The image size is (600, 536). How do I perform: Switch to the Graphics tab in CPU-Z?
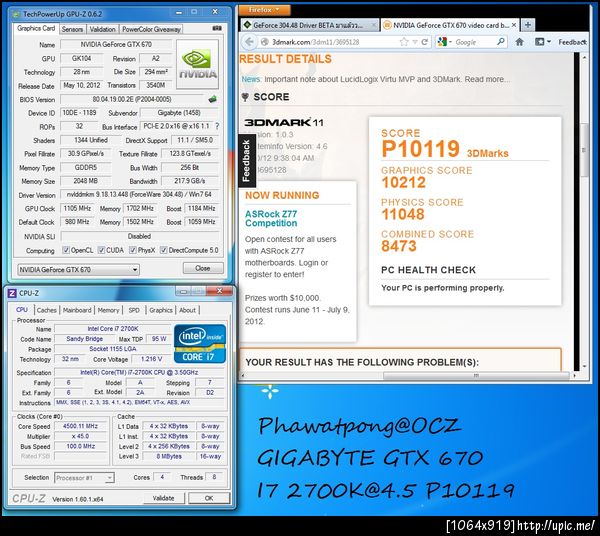161,310
